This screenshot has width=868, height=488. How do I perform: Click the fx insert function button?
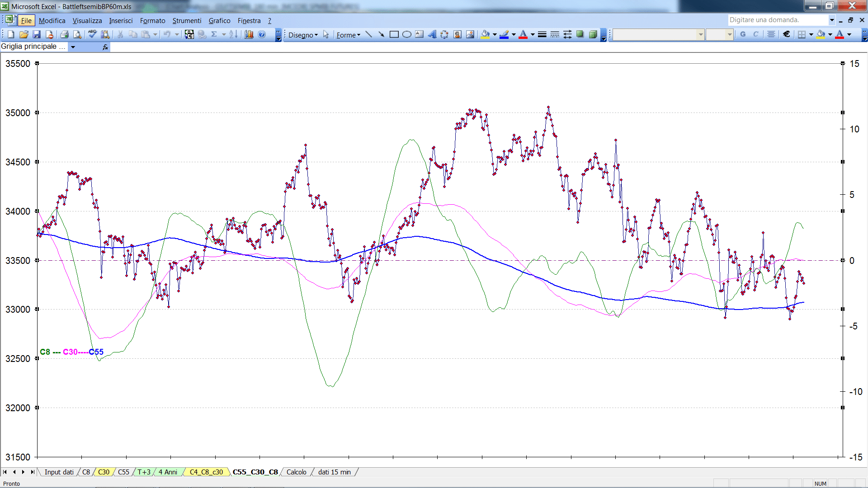click(105, 47)
